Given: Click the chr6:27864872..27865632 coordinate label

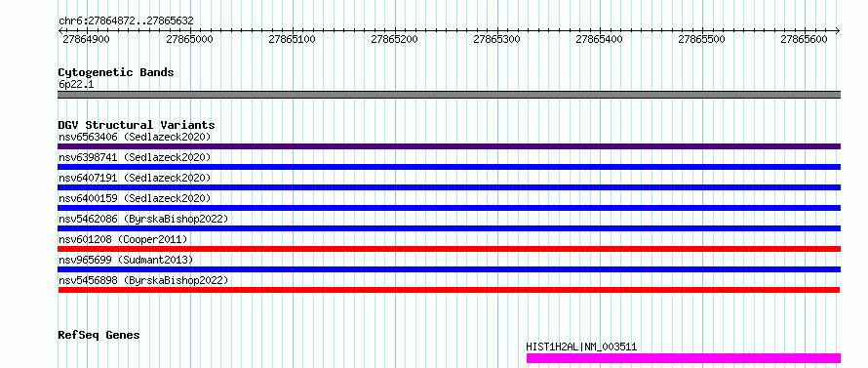Looking at the screenshot, I should [126, 21].
